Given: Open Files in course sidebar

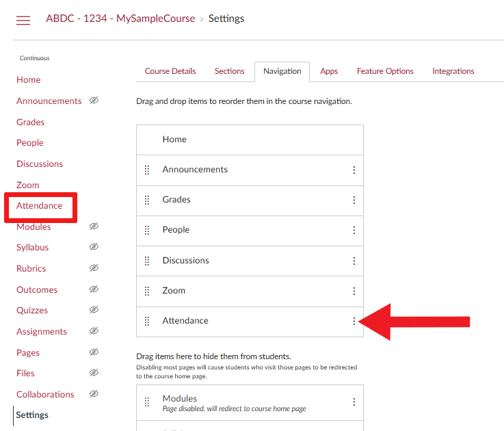Looking at the screenshot, I should click(25, 374).
